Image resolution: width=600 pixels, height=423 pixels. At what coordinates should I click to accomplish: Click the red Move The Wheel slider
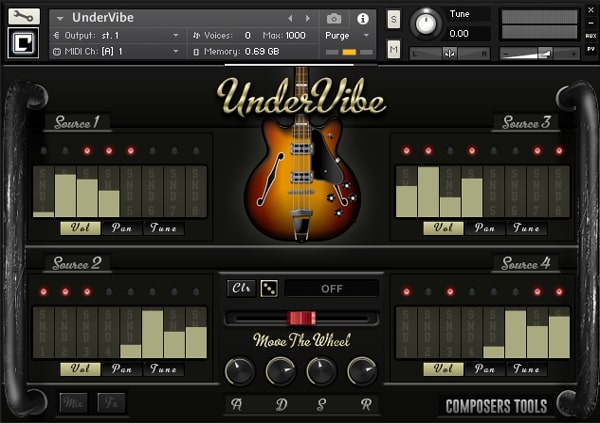pos(302,318)
